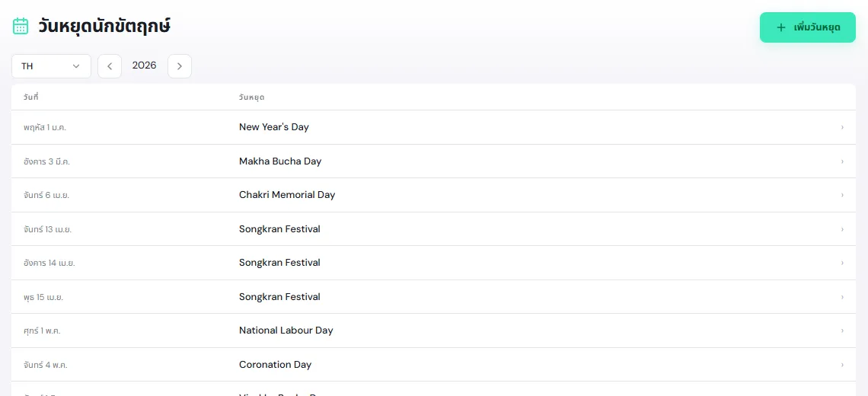This screenshot has height=396, width=868.
Task: Select the Chakri Memorial Day holiday name
Action: (287, 195)
